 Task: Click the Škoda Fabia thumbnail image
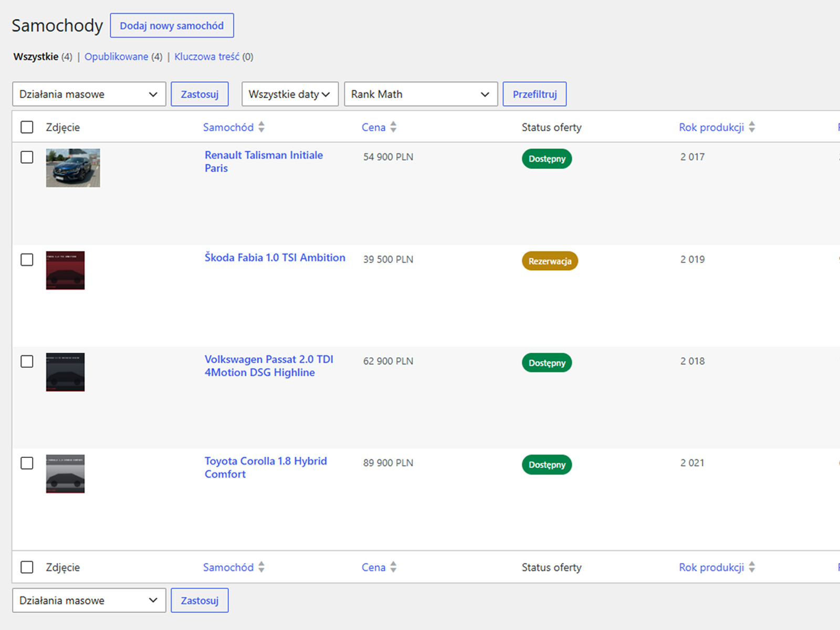click(x=65, y=270)
